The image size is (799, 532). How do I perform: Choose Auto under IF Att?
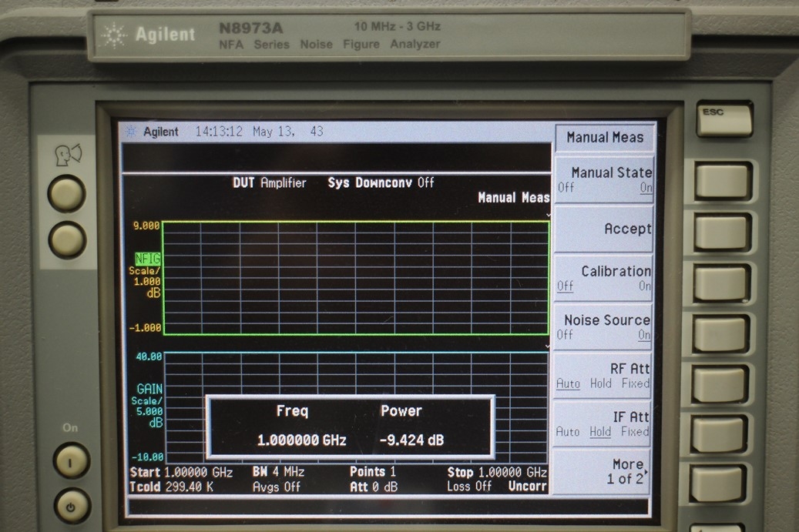point(568,432)
